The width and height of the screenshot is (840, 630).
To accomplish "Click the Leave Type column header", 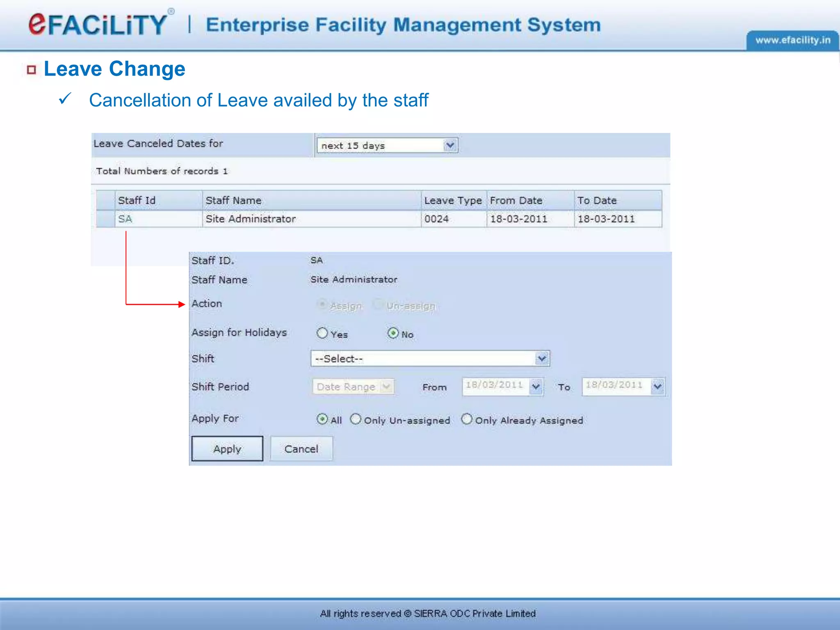I will (x=453, y=201).
